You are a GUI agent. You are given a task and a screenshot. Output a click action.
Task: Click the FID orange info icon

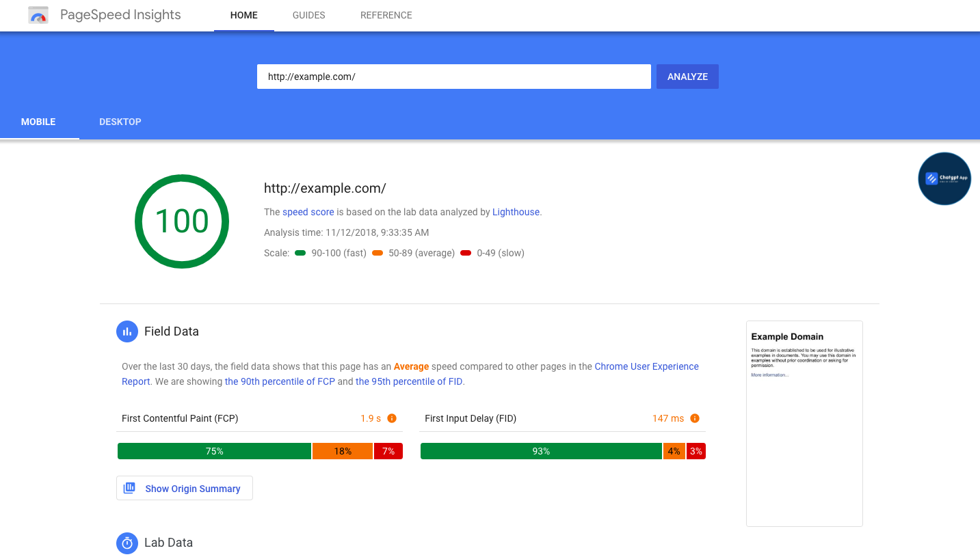[695, 418]
